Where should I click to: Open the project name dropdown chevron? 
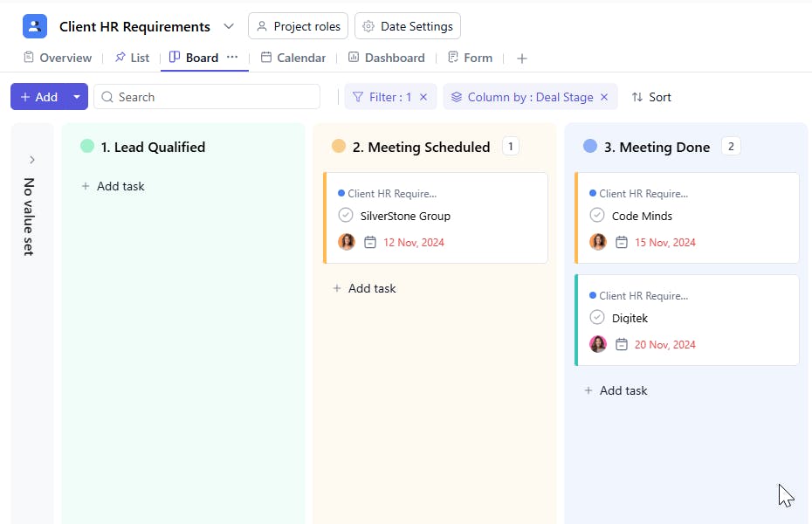[229, 26]
